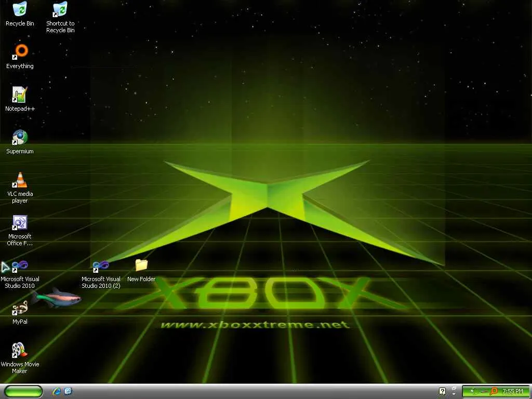Image resolution: width=532 pixels, height=399 pixels.
Task: Select the Microsoft Visual Studio 2010 (2) icon
Action: 101,274
